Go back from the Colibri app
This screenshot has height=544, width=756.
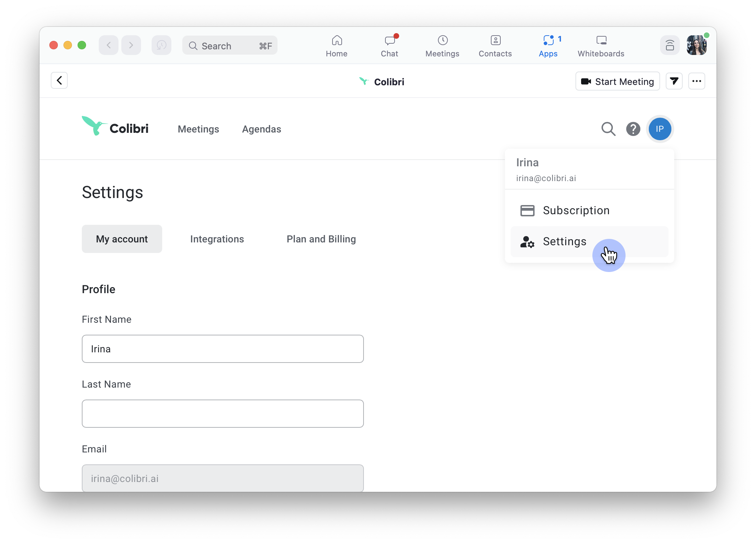coord(59,80)
